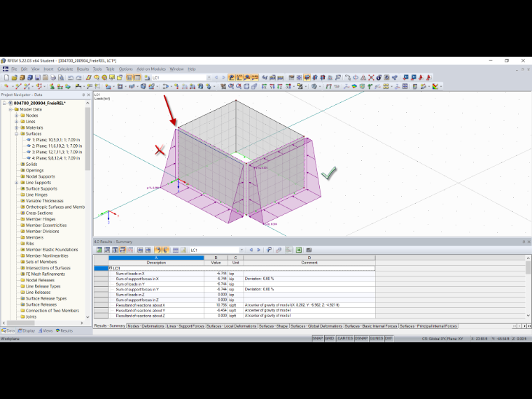The width and height of the screenshot is (532, 399).
Task: Open the Display navigator tab
Action: 27,331
